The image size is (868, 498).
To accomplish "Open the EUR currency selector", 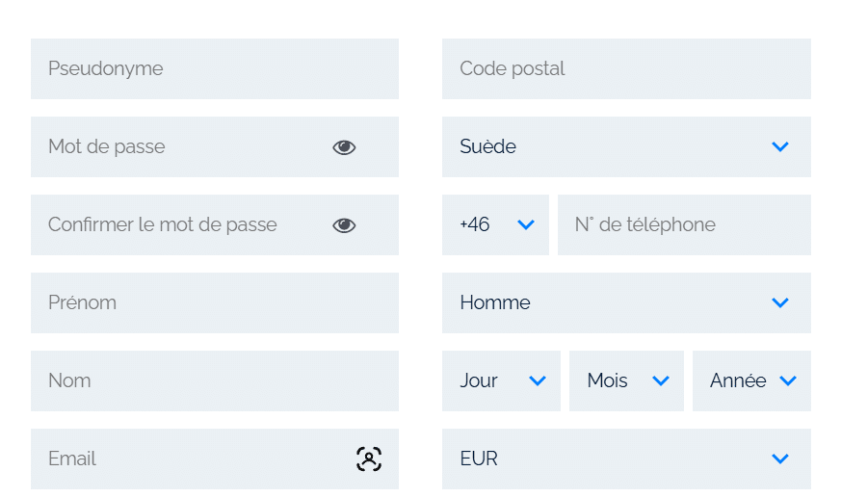I will pyautogui.click(x=626, y=459).
